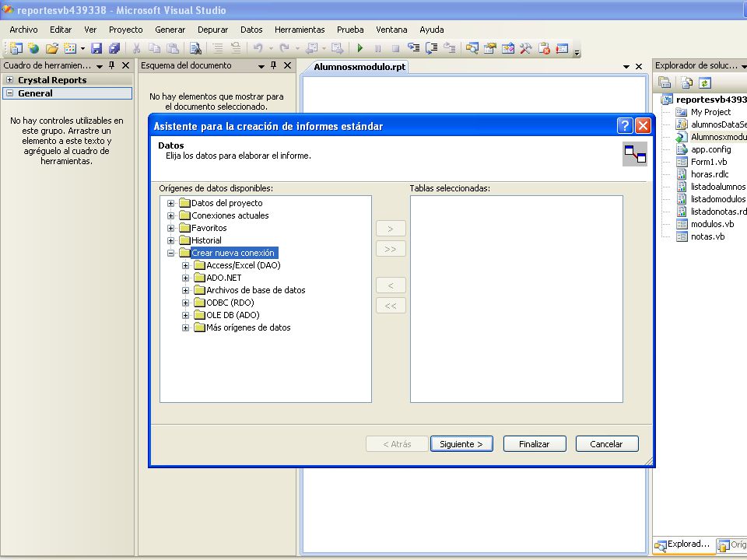This screenshot has width=747, height=560.
Task: Click the Step Over debug icon
Action: [x=432, y=48]
